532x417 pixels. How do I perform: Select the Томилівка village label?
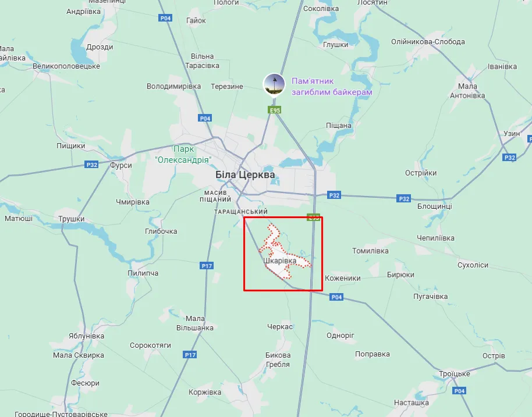click(x=370, y=251)
